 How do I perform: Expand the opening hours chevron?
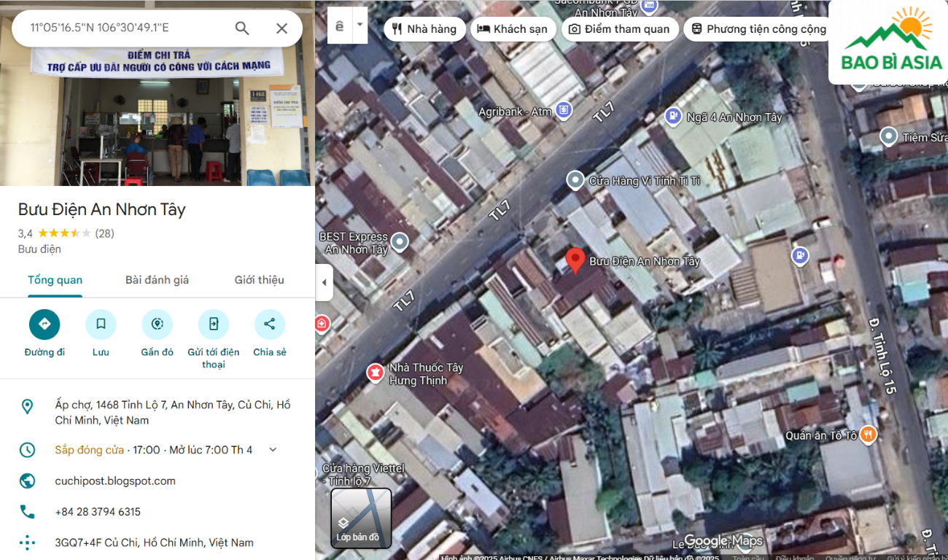pyautogui.click(x=273, y=450)
